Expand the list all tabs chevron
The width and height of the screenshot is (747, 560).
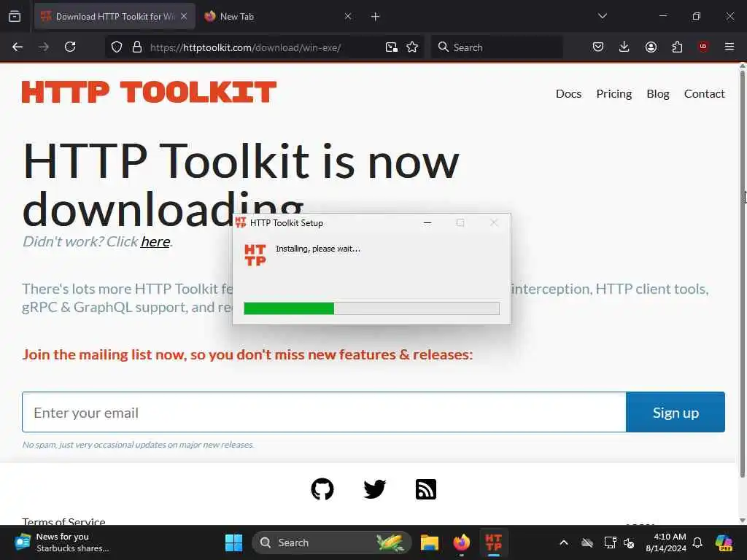tap(603, 16)
